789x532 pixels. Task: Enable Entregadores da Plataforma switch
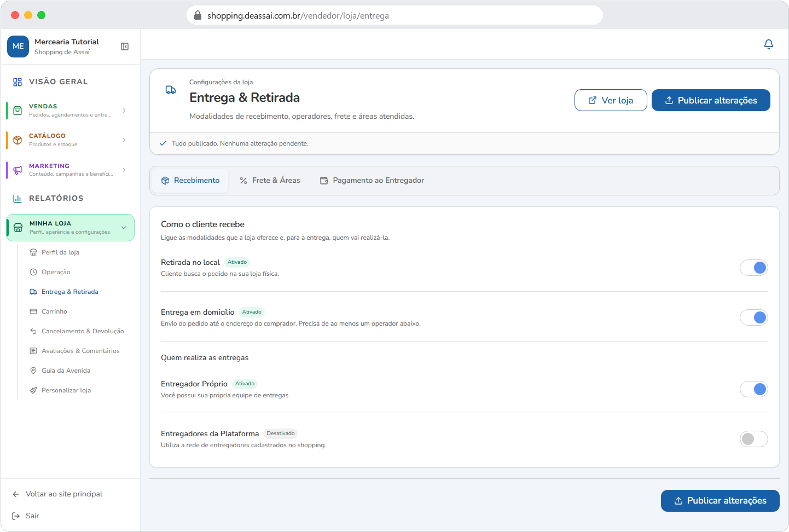[x=754, y=439]
